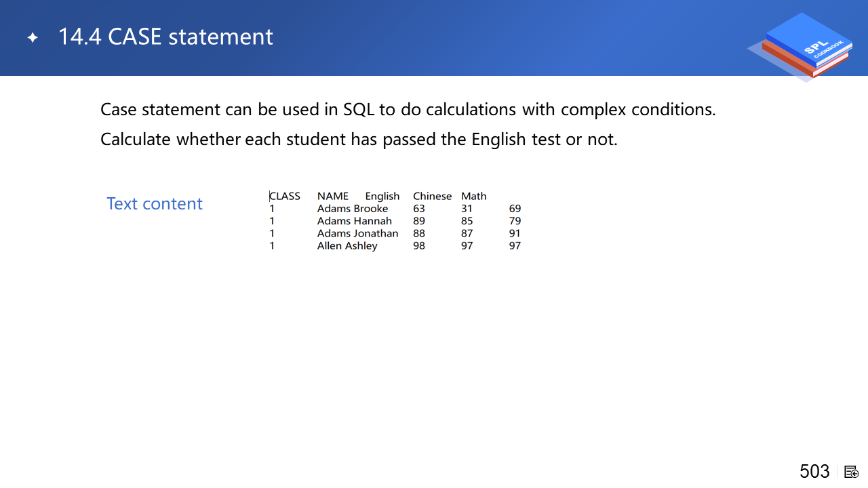Screen dimensions: 868x488
Task: Click score 85 in Adams Hannah's row
Action: tap(467, 221)
